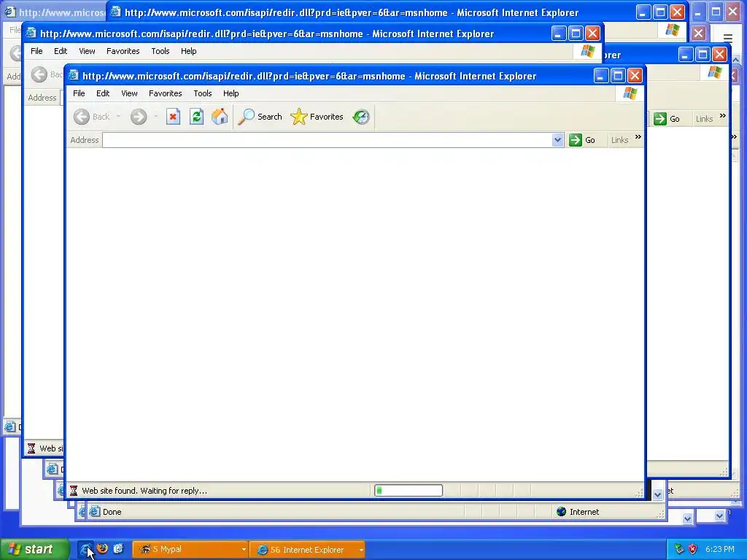The height and width of the screenshot is (560, 747).
Task: Launch the Firefox-style browser from quick launch
Action: click(102, 549)
